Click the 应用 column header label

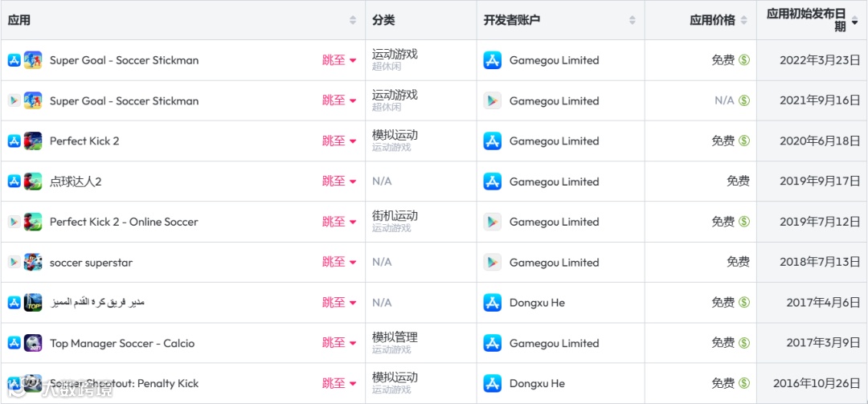click(x=19, y=20)
